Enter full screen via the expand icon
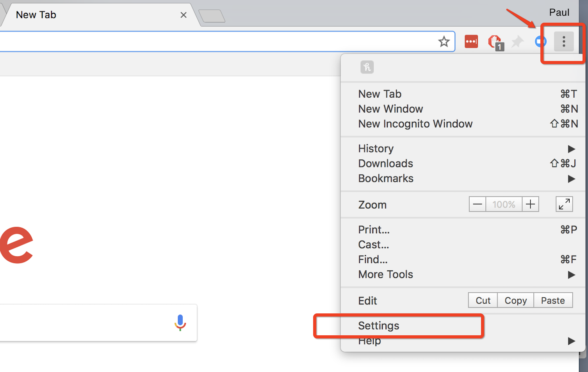 click(564, 204)
